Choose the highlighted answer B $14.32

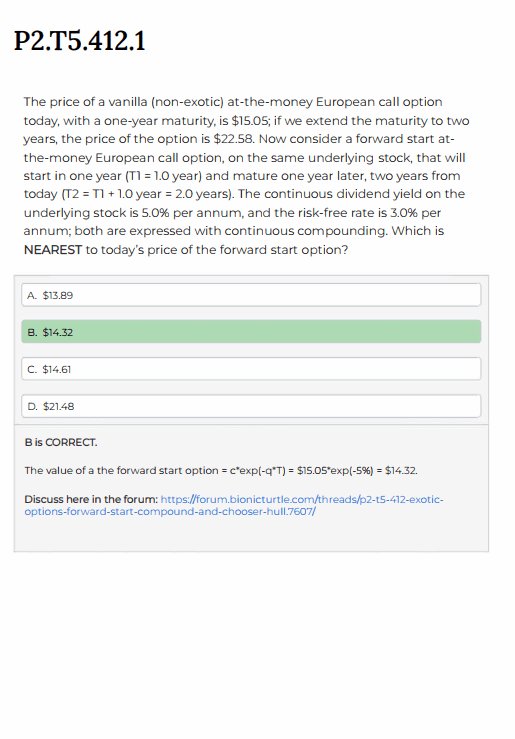(251, 332)
